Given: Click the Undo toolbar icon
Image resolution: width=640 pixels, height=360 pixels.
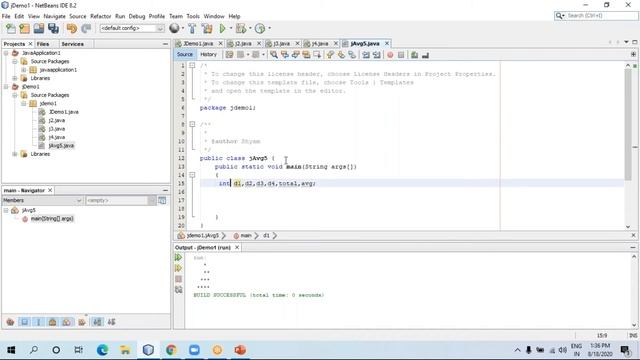Looking at the screenshot, I should (x=72, y=29).
